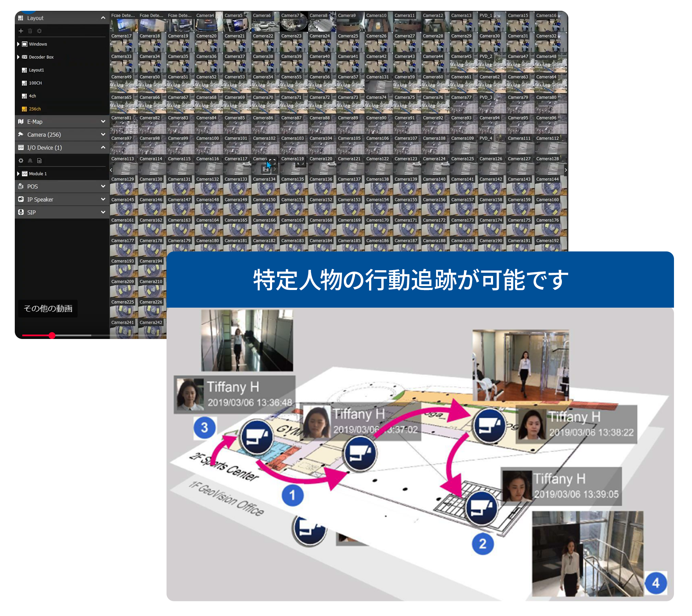Click the Layout settings gear icon
The height and width of the screenshot is (616, 692).
pos(39,31)
